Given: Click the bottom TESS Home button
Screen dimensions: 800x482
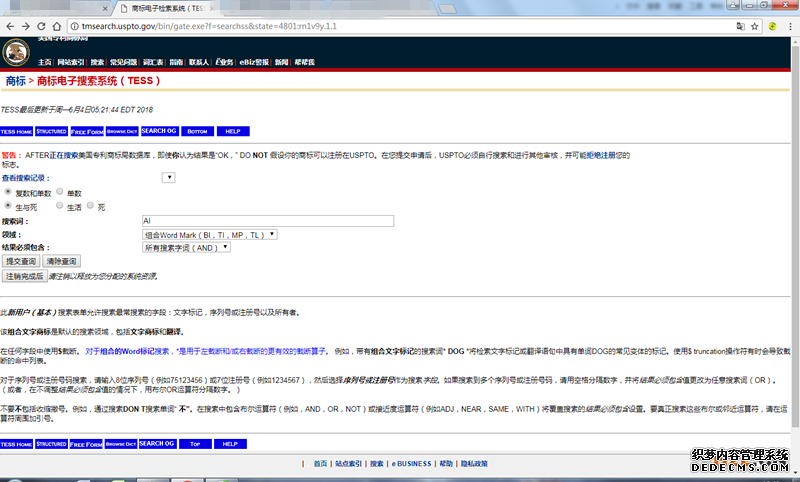Looking at the screenshot, I should coord(16,444).
